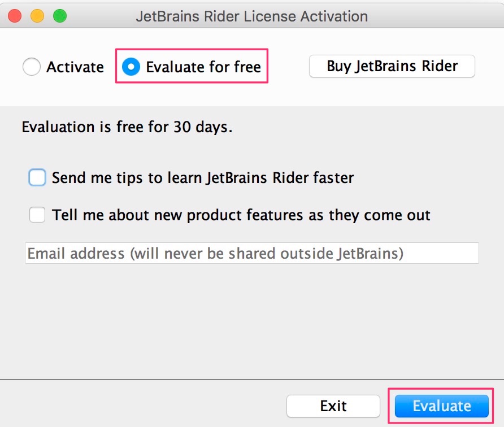Enable Send me tips checkbox
Screen dimensions: 504x427
click(x=37, y=177)
